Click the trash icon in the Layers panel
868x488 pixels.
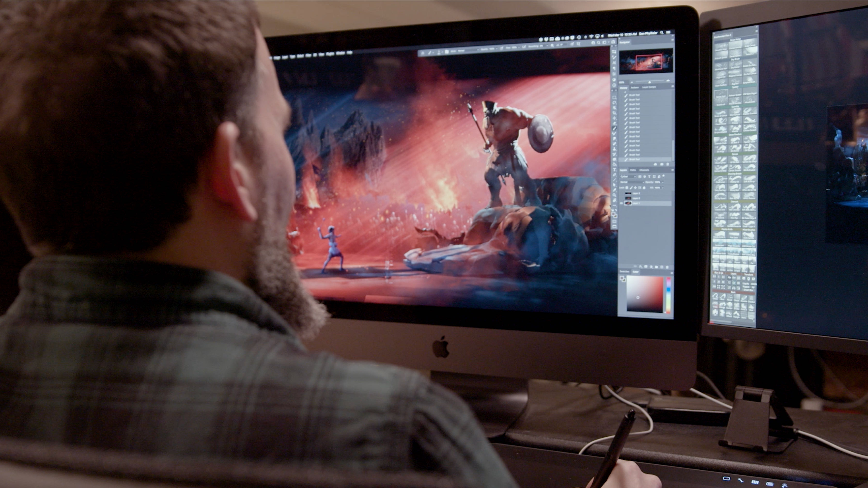667,267
